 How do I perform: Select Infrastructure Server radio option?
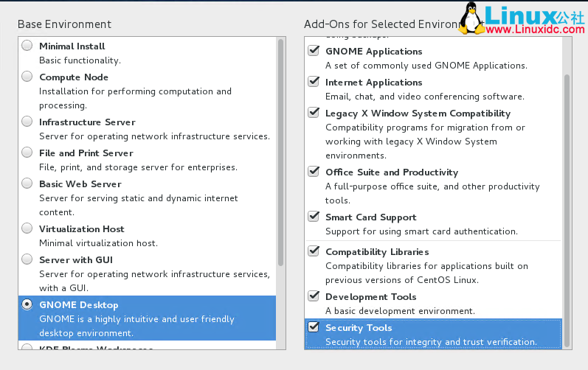[x=27, y=122]
